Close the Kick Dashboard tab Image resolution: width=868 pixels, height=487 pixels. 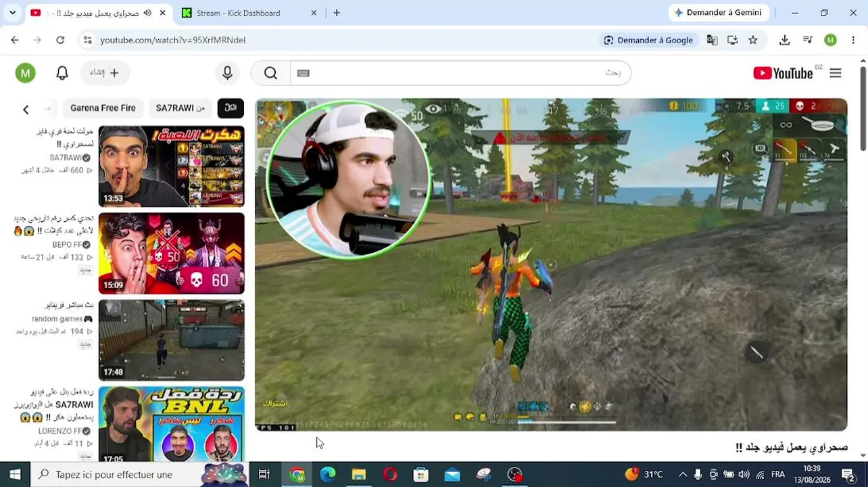pyautogui.click(x=314, y=13)
